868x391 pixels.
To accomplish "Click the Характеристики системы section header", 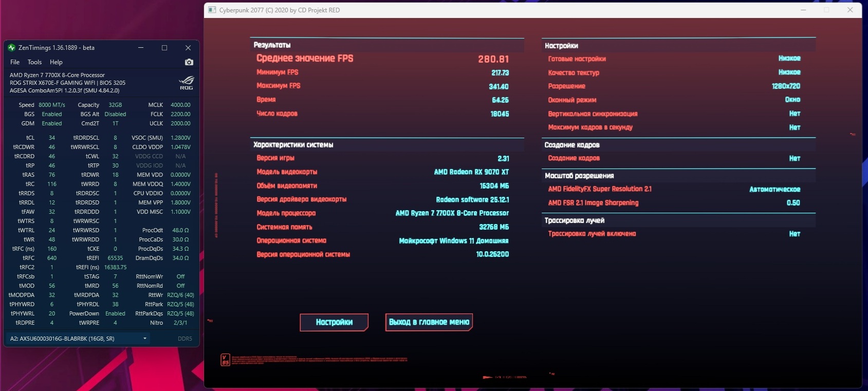I will [x=293, y=145].
